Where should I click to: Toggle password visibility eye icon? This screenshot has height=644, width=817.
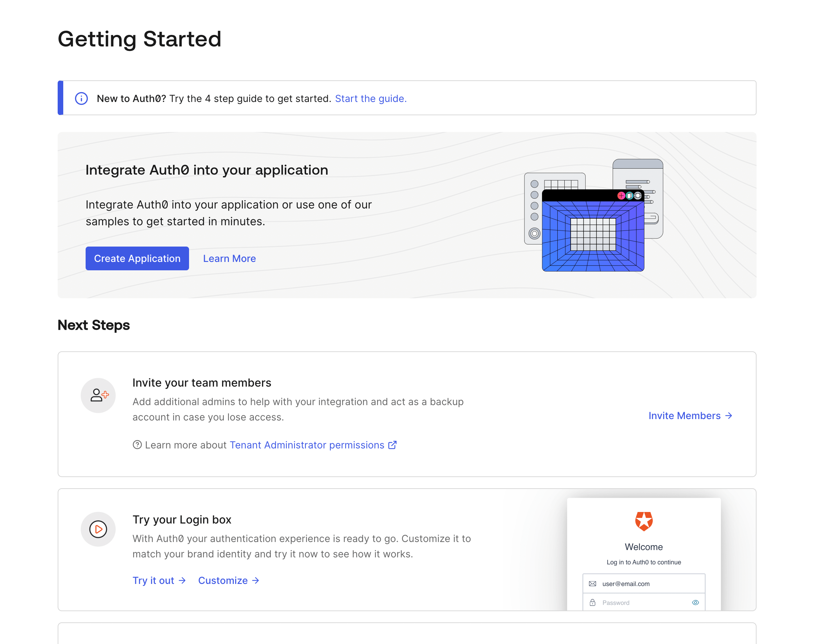click(x=695, y=602)
